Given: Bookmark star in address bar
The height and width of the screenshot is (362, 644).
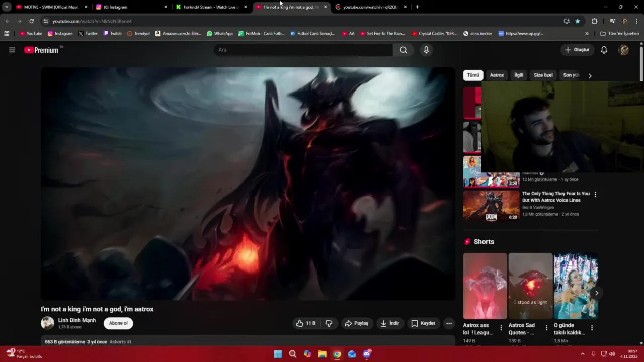Looking at the screenshot, I should coord(578,21).
